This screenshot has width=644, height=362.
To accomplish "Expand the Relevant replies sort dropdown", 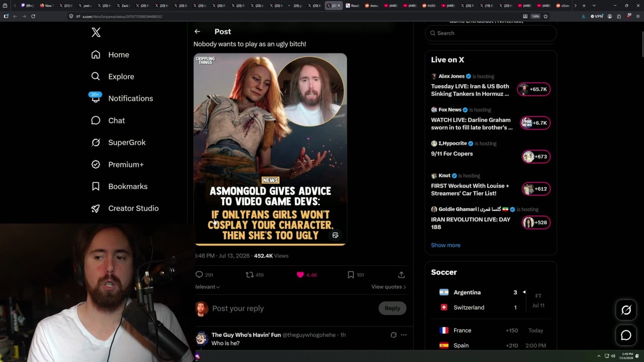I will (x=207, y=287).
